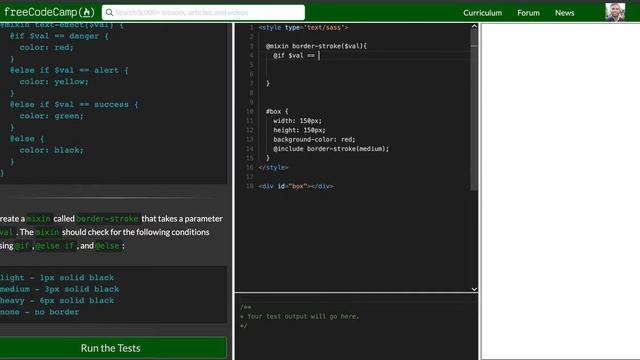Click the opening style tag line
The image size is (640, 360).
[x=303, y=28]
